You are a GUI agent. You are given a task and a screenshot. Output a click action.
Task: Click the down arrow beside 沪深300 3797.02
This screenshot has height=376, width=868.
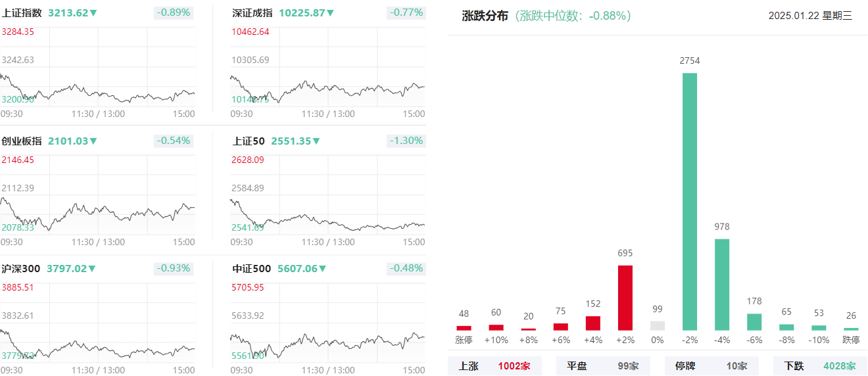point(91,269)
